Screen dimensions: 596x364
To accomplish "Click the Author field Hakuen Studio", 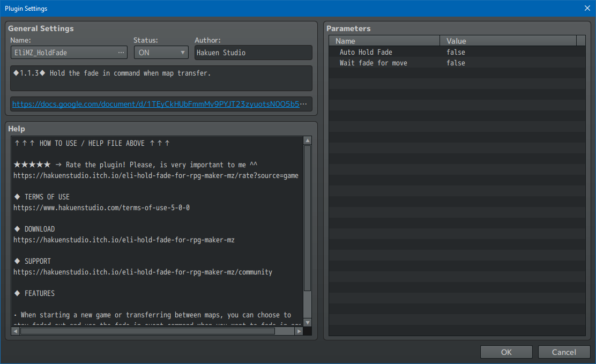I will (x=254, y=53).
